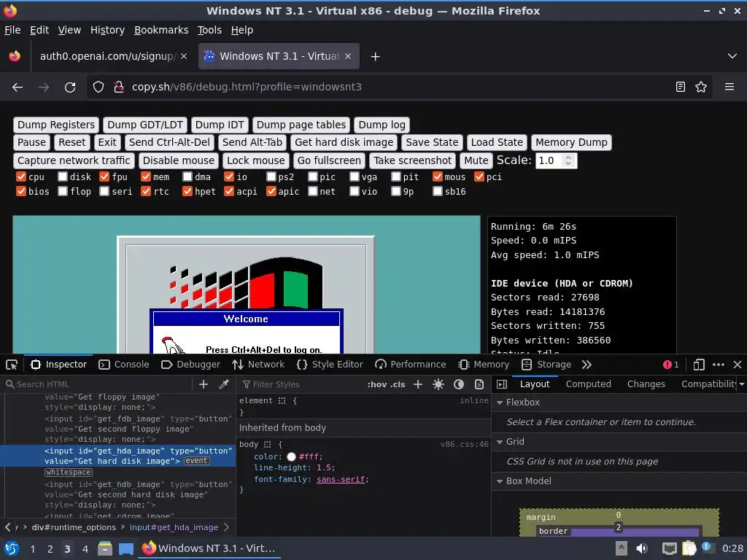747x560 pixels.
Task: Click the Dump Registers button
Action: pyautogui.click(x=56, y=125)
